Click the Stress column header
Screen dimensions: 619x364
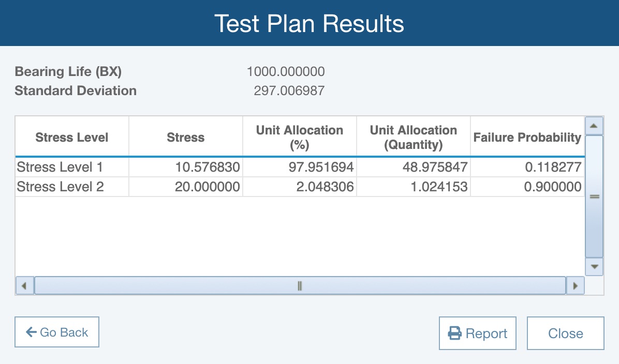186,138
